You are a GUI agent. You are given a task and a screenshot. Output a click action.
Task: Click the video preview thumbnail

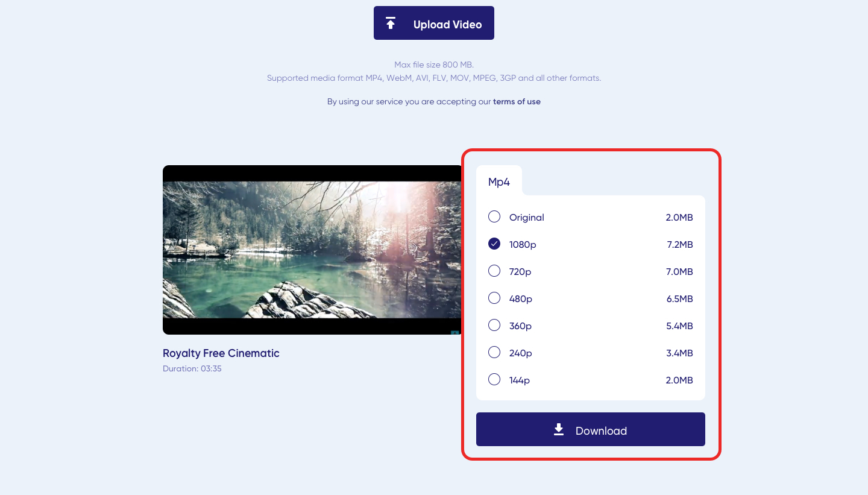coord(310,250)
